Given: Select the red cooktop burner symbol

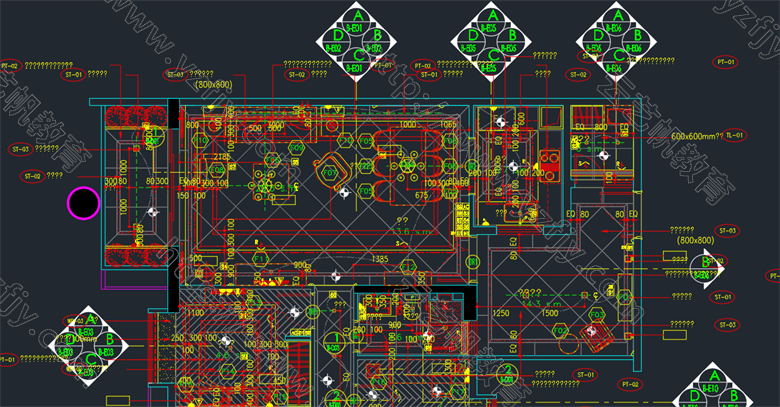Looking at the screenshot, I should (549, 166).
